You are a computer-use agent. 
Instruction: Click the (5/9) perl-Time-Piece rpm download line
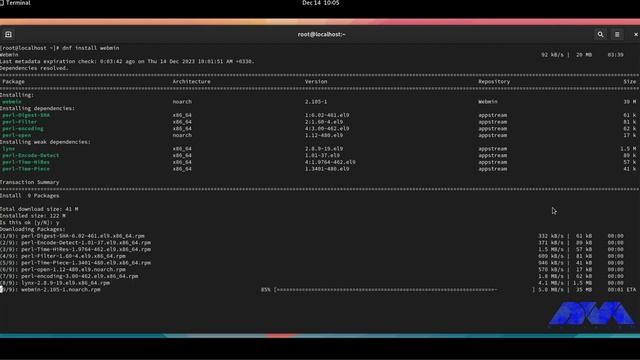76,263
